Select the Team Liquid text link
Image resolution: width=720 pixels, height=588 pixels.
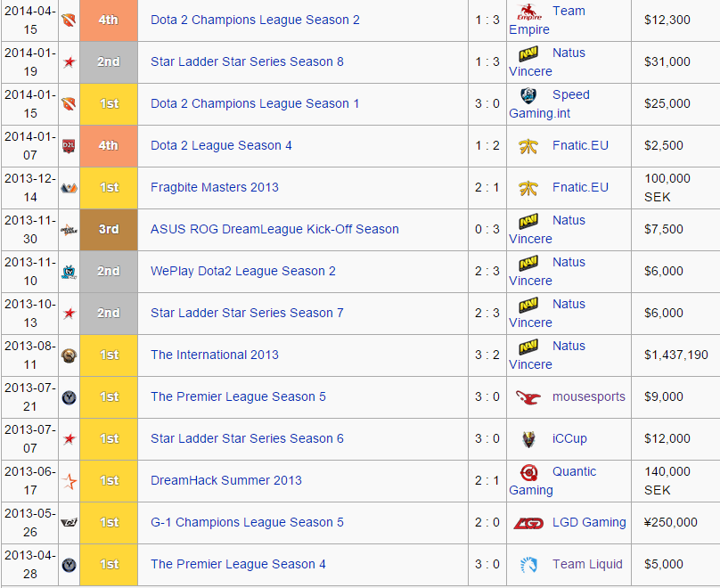tap(587, 564)
